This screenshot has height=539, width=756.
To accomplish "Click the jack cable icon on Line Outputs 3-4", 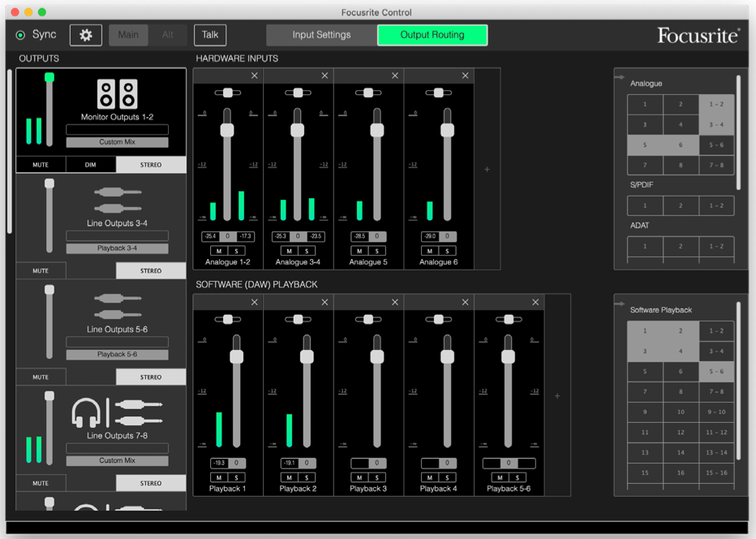I will [117, 201].
